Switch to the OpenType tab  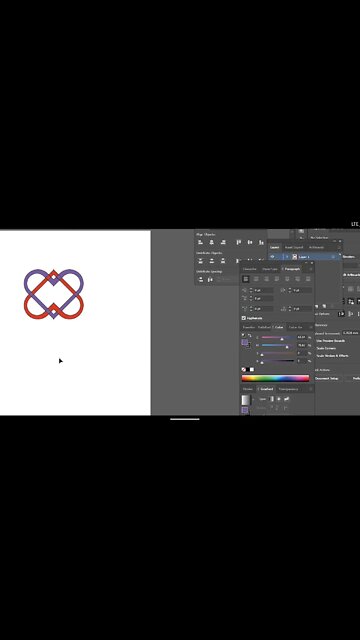click(x=270, y=269)
